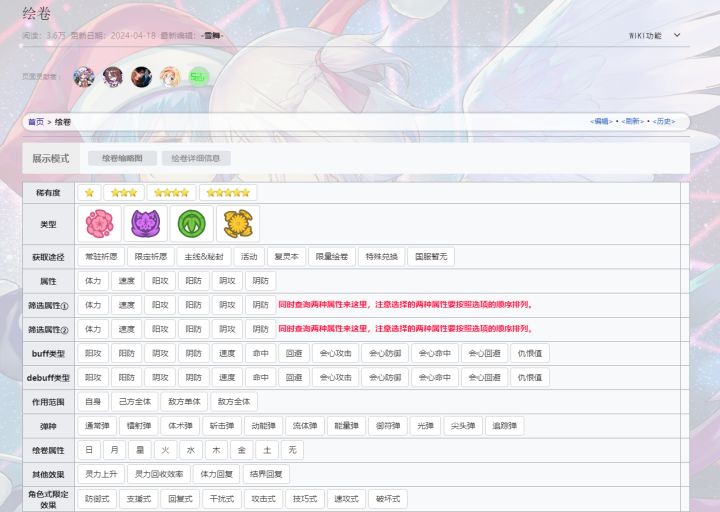Viewport: 720px width, 512px height.
Task: Open the dark-colored contributor avatar
Action: tap(141, 77)
